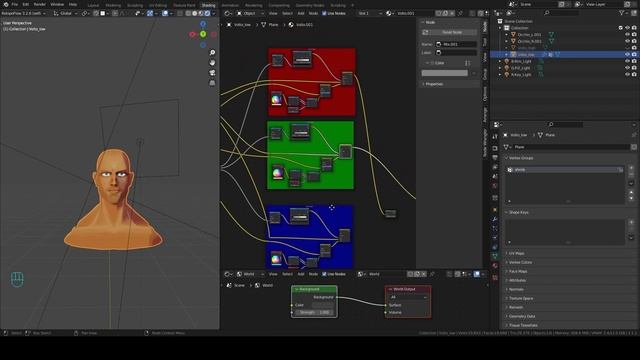Hide G.Fill_Light with its eye icon
The width and height of the screenshot is (640, 360).
point(627,68)
